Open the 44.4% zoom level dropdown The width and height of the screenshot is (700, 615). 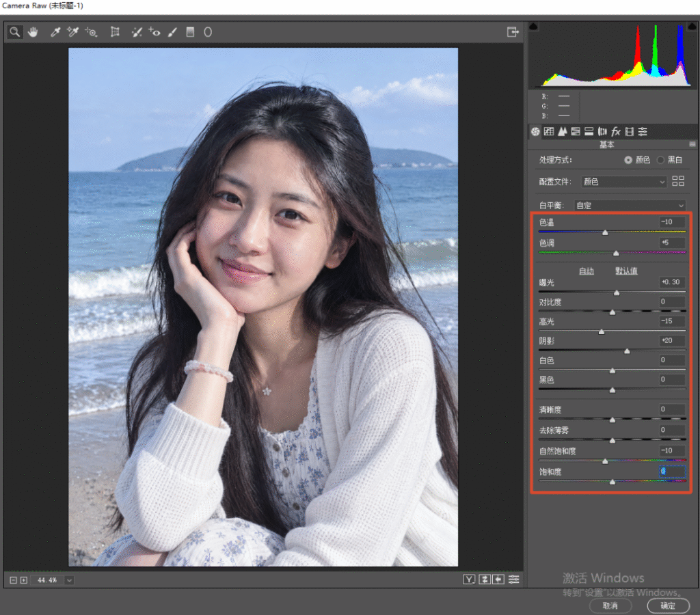(69, 580)
